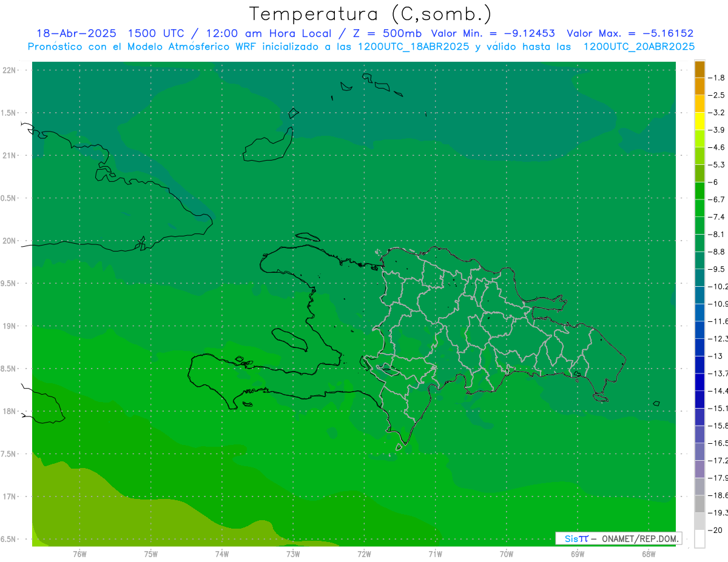Screen dimensions: 728x562
Task: Click the ONAMET/REP.DOM. credit box
Action: (618, 538)
